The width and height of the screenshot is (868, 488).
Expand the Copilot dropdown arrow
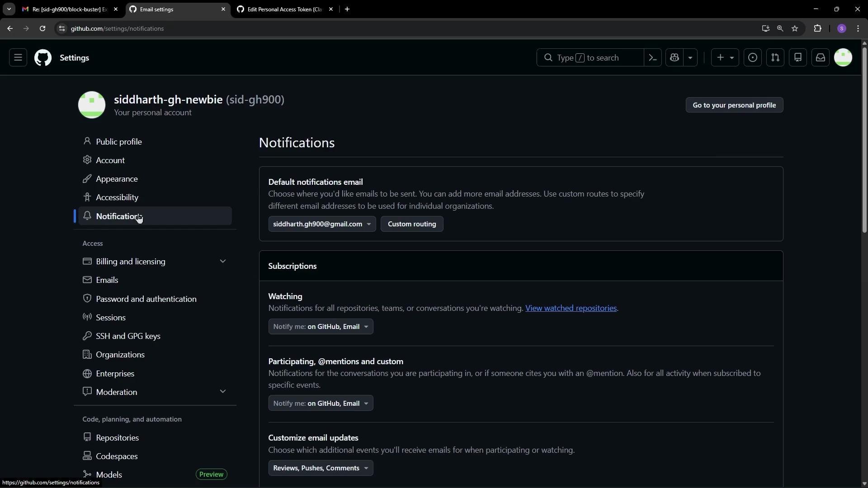tap(690, 58)
